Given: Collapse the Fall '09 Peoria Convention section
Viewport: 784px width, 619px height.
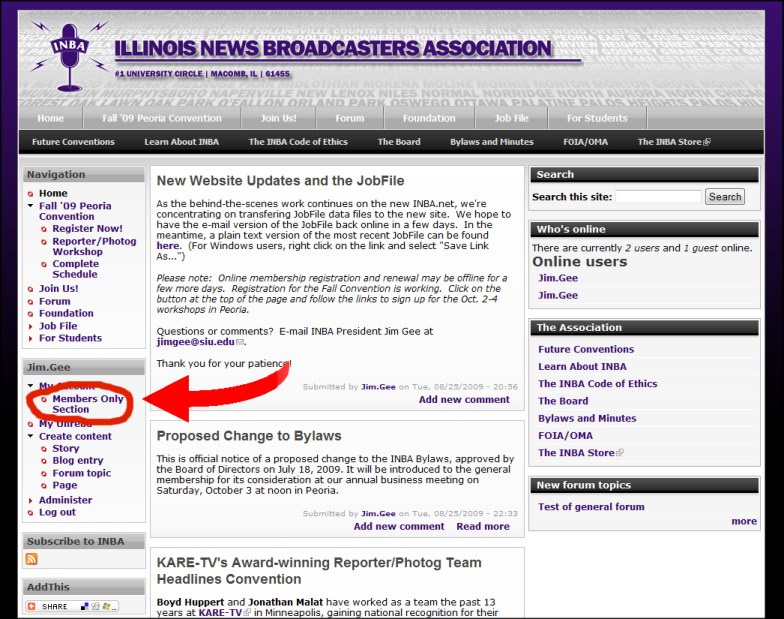Looking at the screenshot, I should (31, 206).
